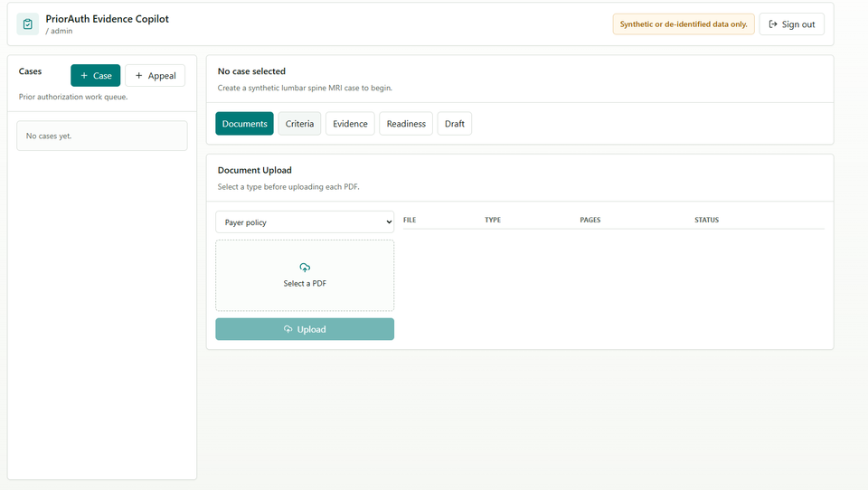Click the '/ admin' user label
The height and width of the screenshot is (490, 868).
click(59, 31)
